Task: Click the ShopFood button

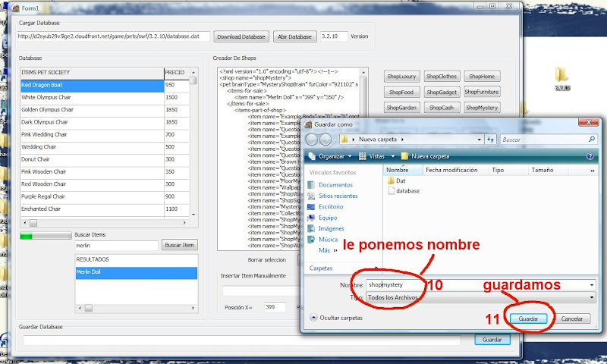Action: point(401,92)
